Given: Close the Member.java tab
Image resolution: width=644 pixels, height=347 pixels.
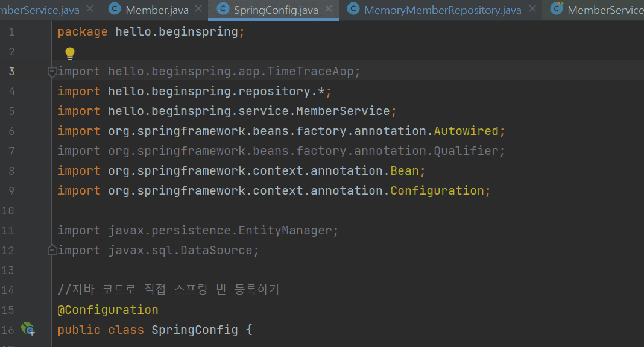Looking at the screenshot, I should [198, 8].
